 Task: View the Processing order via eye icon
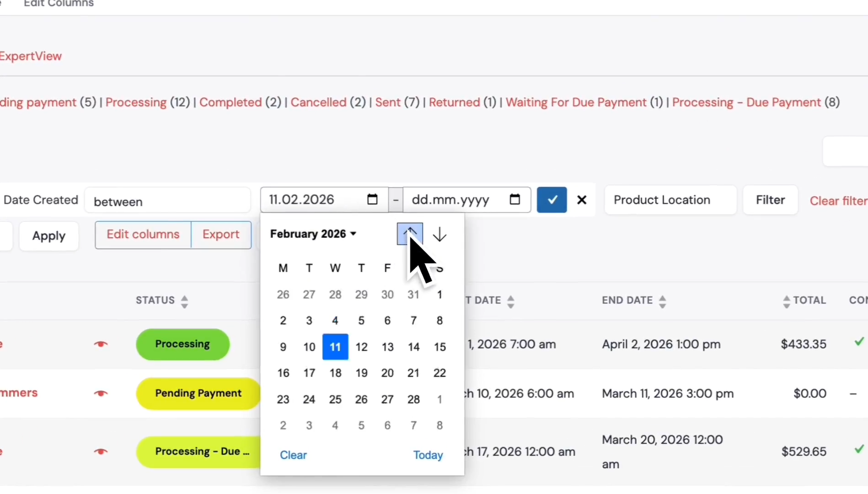[101, 344]
